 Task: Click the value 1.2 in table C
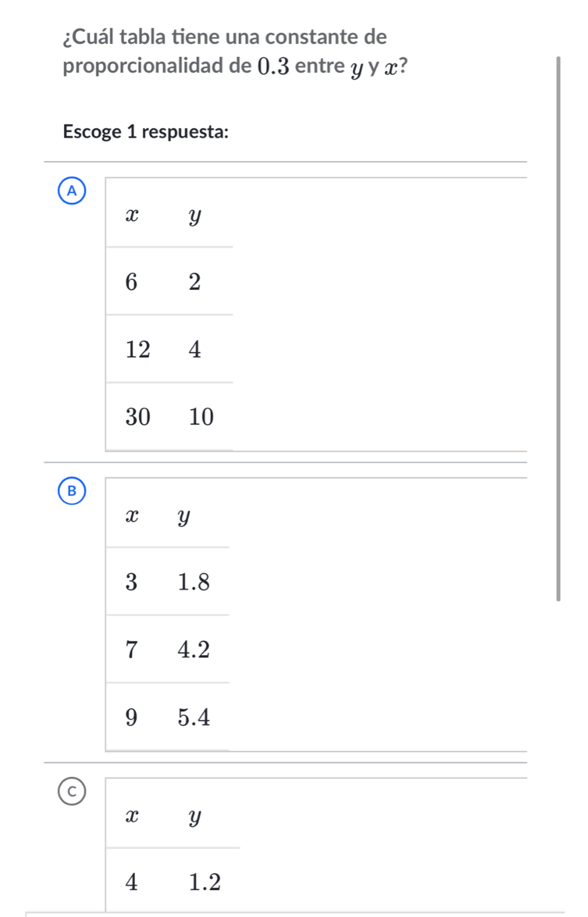click(204, 882)
